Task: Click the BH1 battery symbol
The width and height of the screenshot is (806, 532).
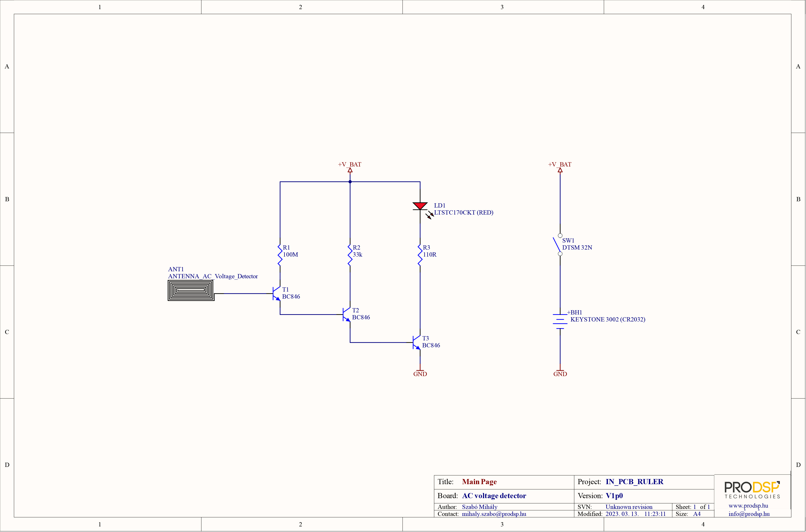Action: tap(560, 321)
